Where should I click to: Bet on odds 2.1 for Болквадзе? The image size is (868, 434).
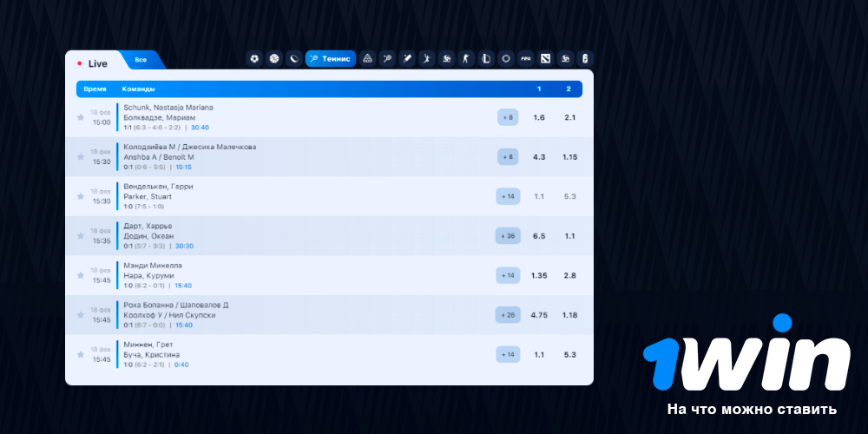pyautogui.click(x=570, y=117)
